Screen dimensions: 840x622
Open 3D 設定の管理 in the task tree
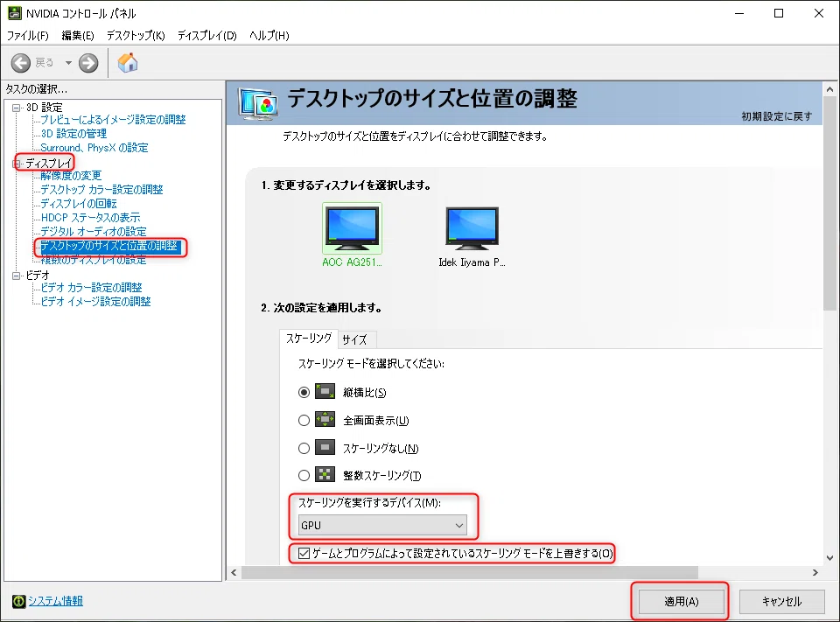coord(73,133)
